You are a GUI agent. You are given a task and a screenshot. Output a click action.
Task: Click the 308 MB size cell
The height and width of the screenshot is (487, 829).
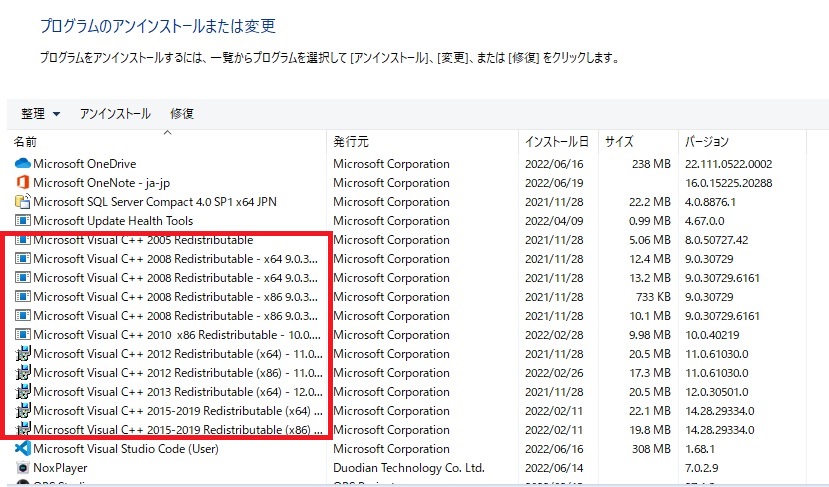651,448
